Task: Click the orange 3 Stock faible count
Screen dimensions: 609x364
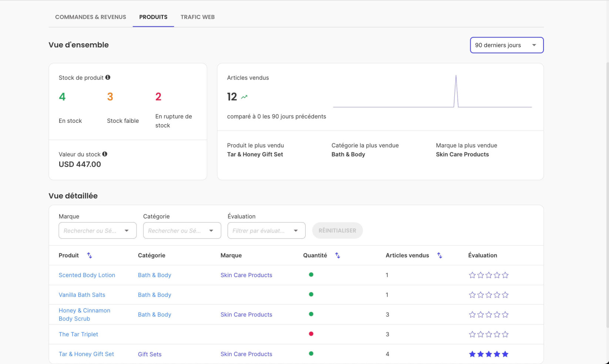Action: pos(110,97)
